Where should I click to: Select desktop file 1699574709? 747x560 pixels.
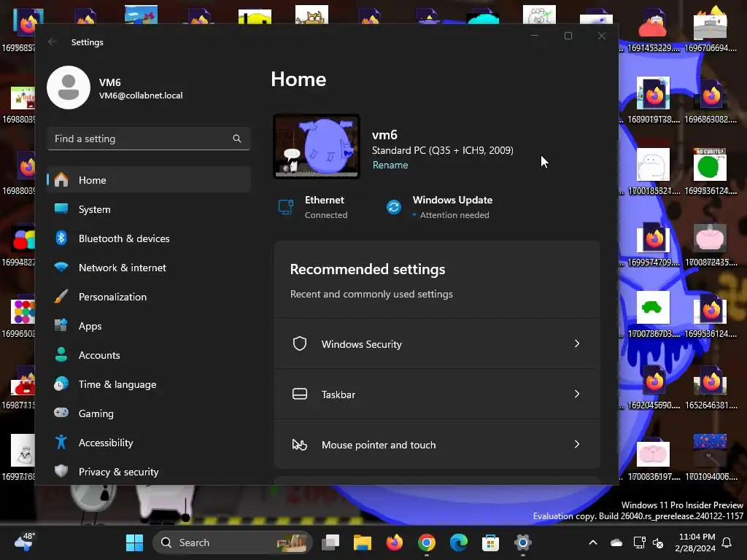(653, 243)
